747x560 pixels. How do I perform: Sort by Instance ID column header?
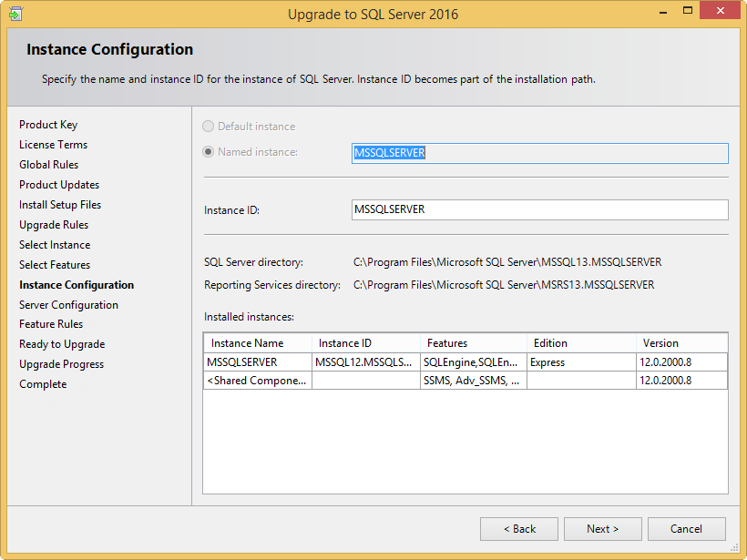click(366, 343)
